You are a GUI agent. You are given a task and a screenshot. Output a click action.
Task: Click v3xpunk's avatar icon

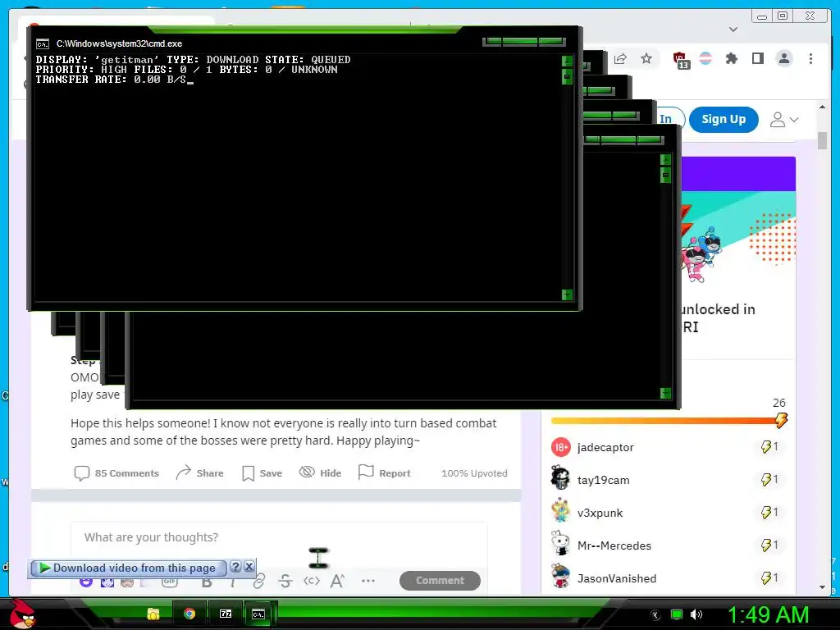(x=560, y=509)
